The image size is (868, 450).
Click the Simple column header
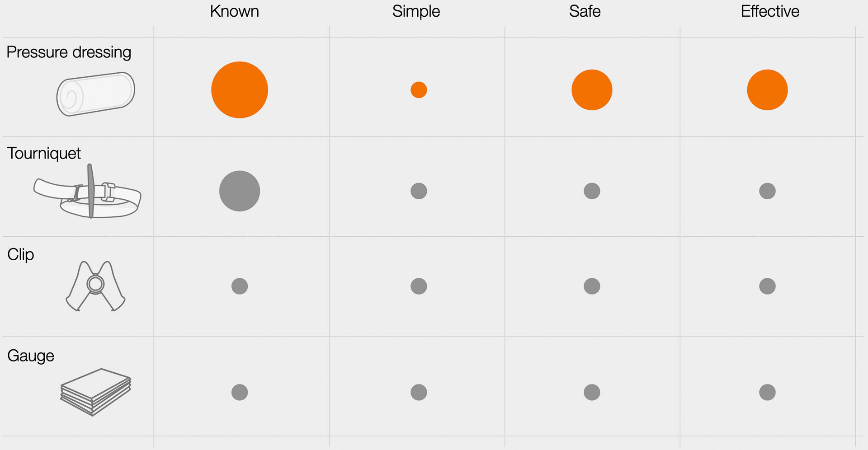pyautogui.click(x=416, y=11)
